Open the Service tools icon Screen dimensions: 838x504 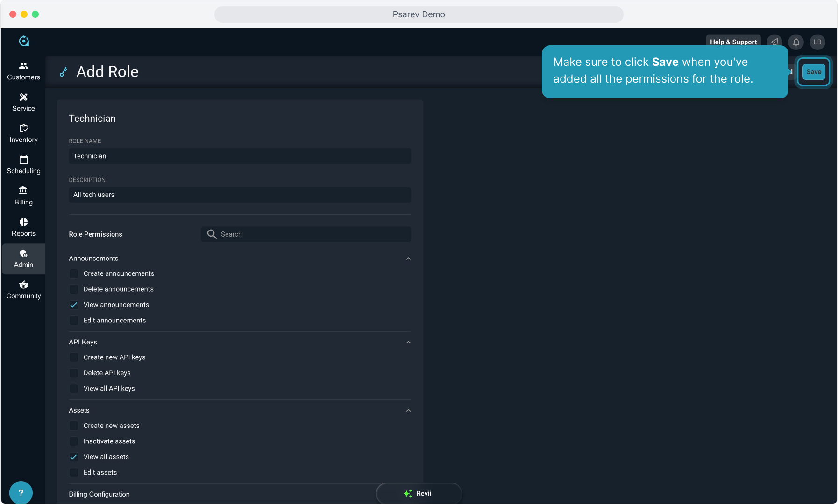[x=23, y=97]
